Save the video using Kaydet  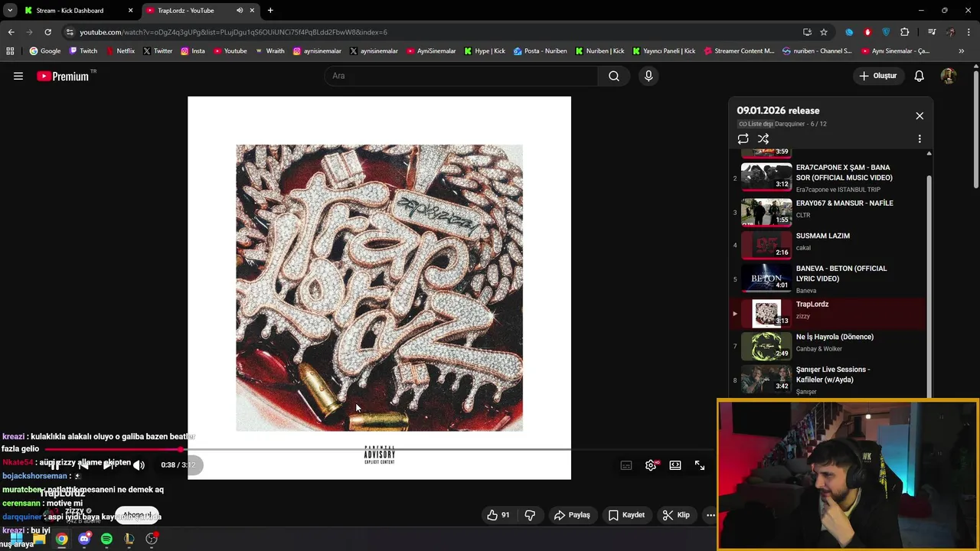tap(626, 515)
